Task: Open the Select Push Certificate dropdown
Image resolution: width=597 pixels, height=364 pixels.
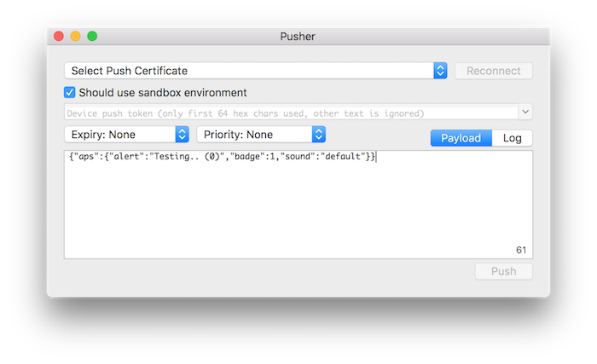Action: click(247, 71)
